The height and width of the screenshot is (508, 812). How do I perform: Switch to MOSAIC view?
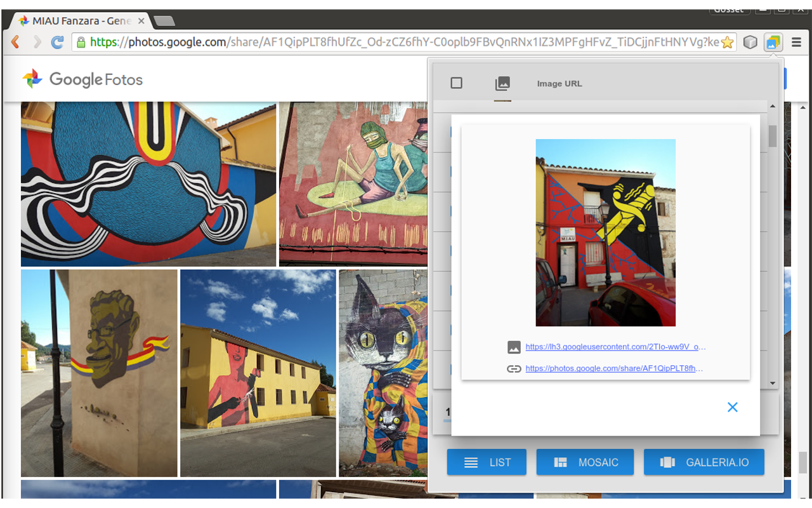(x=585, y=462)
